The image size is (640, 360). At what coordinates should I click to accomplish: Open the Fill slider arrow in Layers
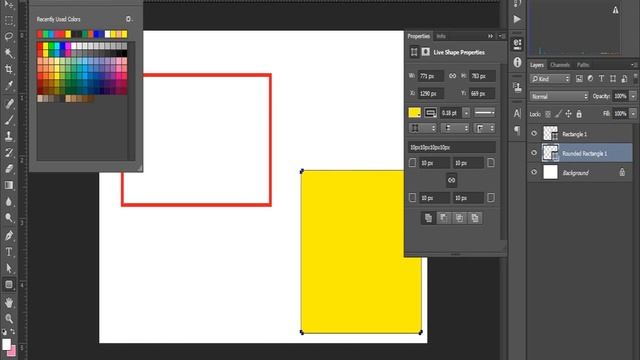[x=633, y=113]
